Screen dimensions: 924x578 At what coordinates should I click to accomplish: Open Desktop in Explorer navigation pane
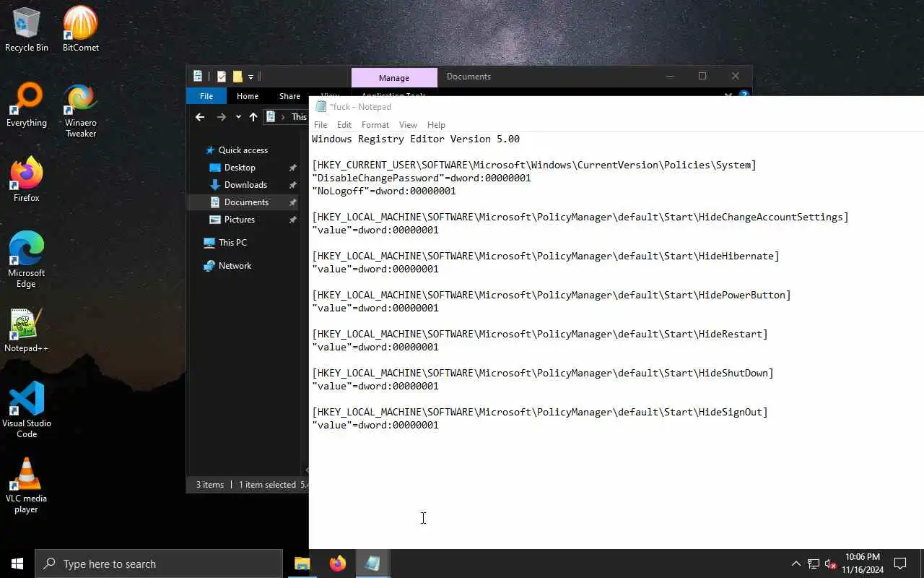(240, 168)
